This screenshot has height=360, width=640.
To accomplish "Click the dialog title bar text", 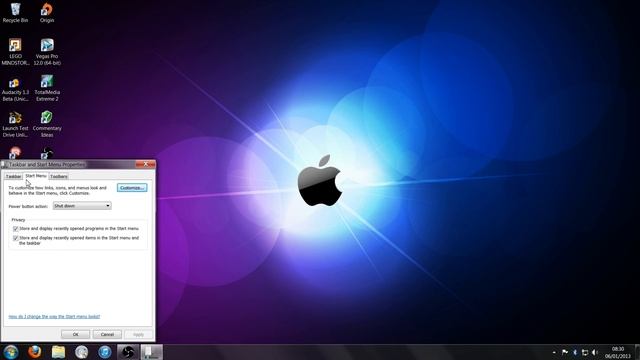I will 47,164.
